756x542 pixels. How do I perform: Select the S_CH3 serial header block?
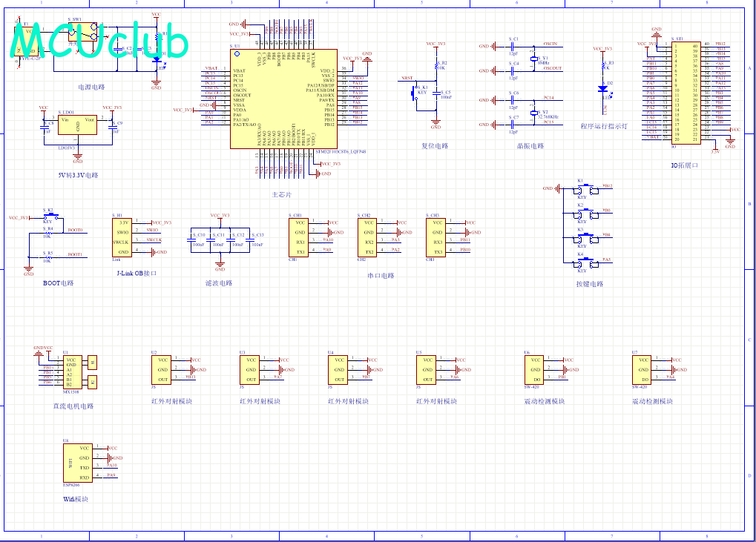tap(435, 237)
